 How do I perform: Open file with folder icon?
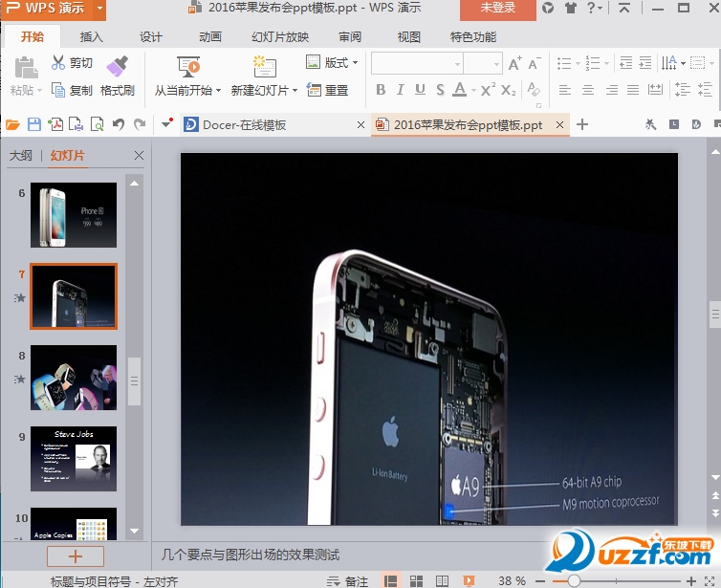[x=12, y=124]
